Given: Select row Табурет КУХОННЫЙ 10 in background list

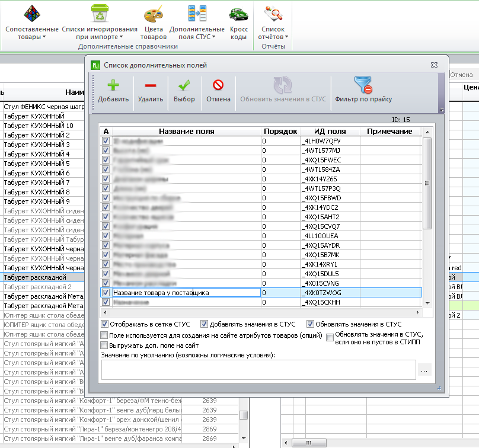Looking at the screenshot, I should point(44,126).
